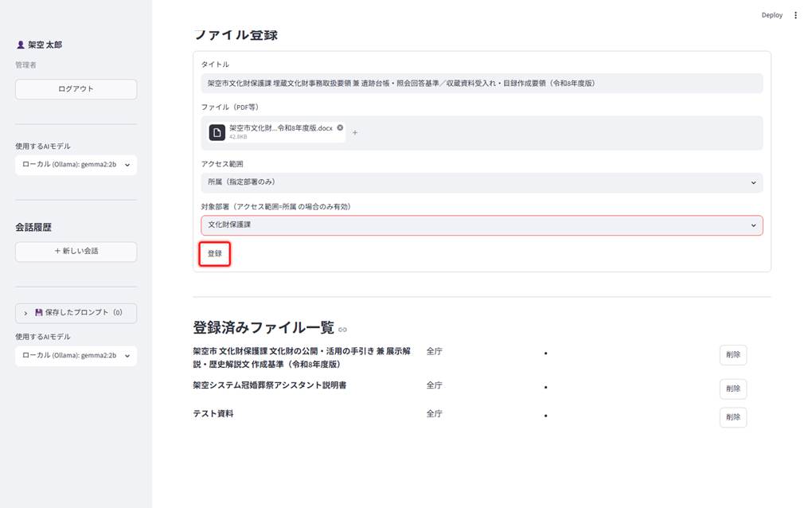Click the anchor link icon beside 登録済みファイル一覧
812x508 pixels.
[x=342, y=330]
